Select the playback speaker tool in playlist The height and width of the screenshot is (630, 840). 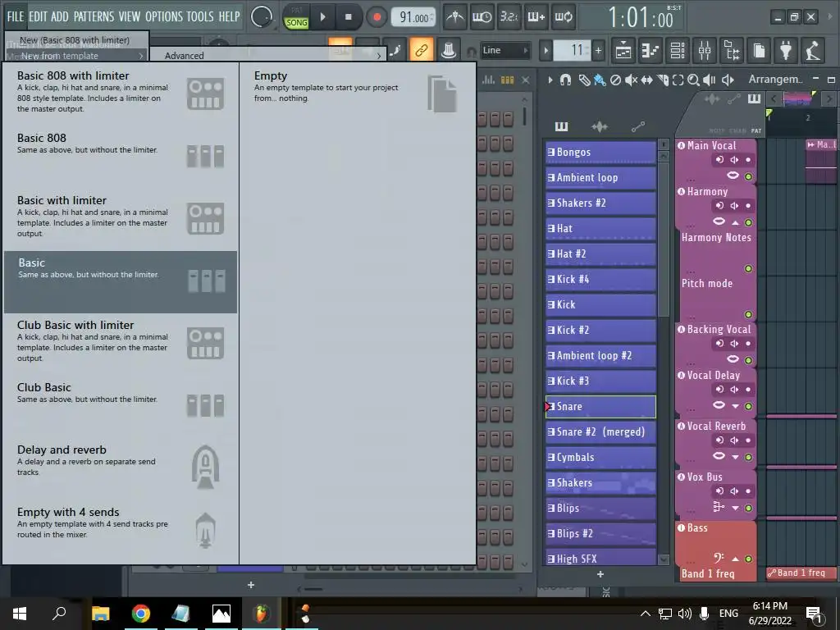[x=710, y=80]
